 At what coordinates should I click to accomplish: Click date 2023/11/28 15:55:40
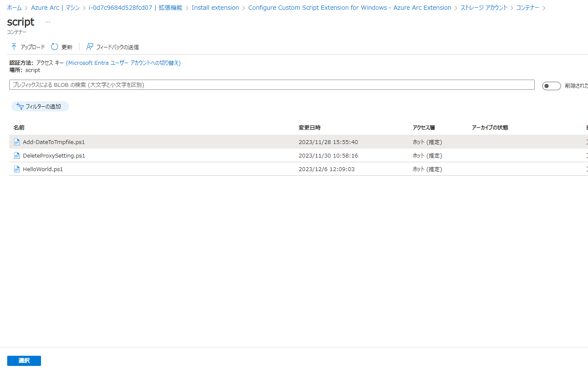point(328,142)
